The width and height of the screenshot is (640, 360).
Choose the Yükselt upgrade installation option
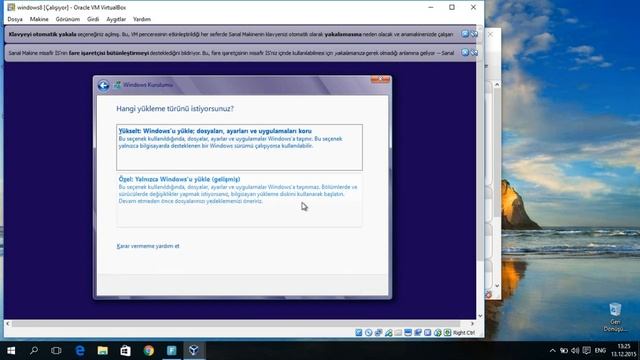(239, 147)
